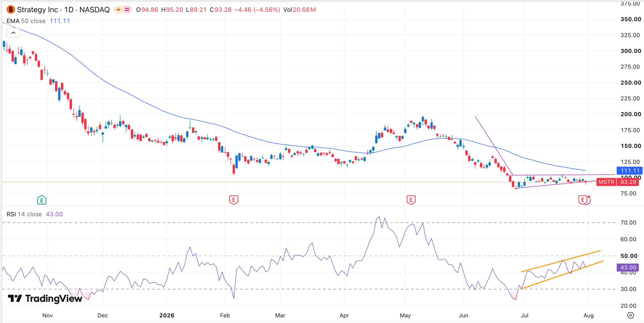Select the RSI 14 close indicator label

(24, 214)
